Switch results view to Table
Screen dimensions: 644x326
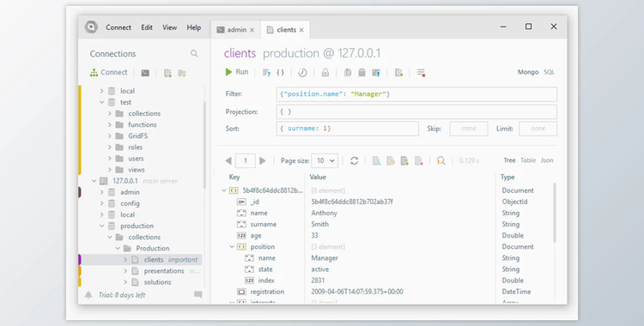[528, 160]
